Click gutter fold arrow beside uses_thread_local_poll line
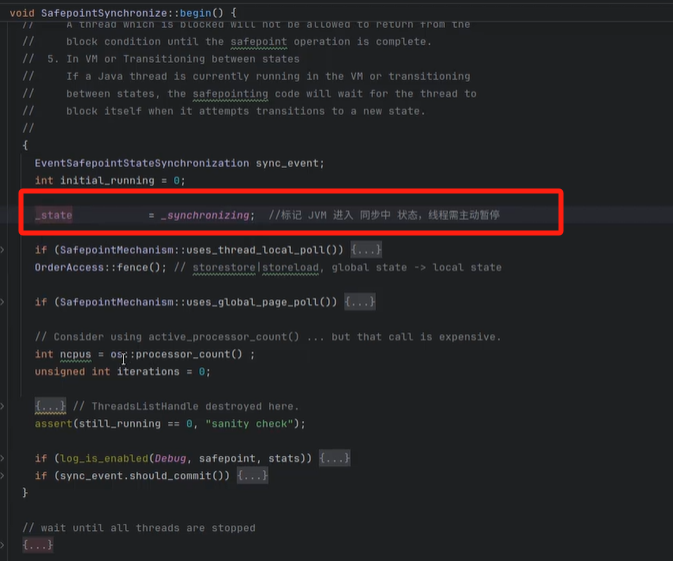 coord(3,249)
